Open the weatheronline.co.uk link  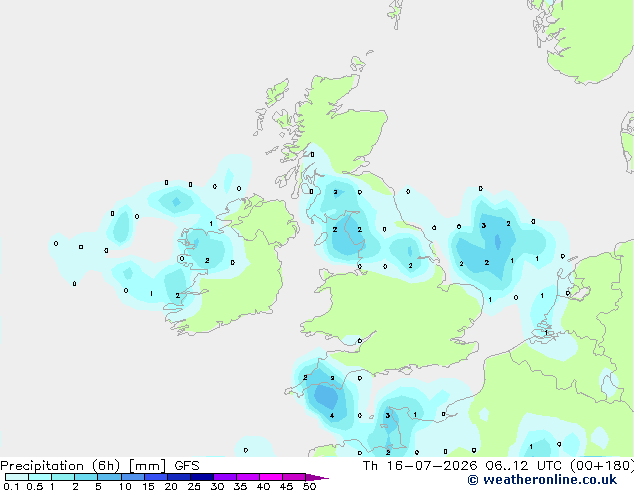click(542, 480)
